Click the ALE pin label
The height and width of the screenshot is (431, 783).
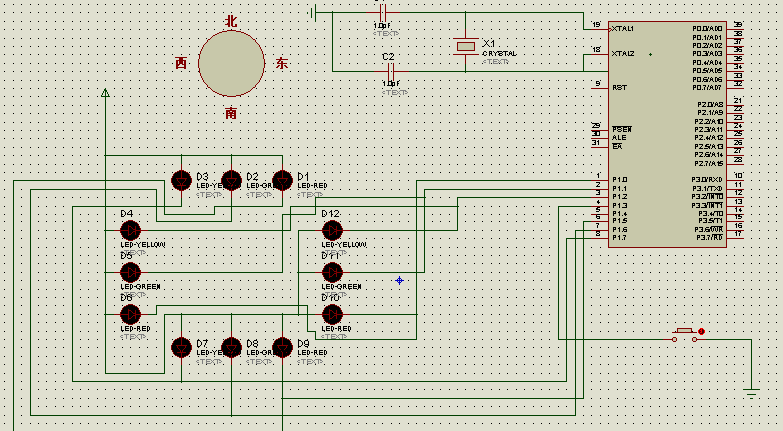click(x=619, y=137)
